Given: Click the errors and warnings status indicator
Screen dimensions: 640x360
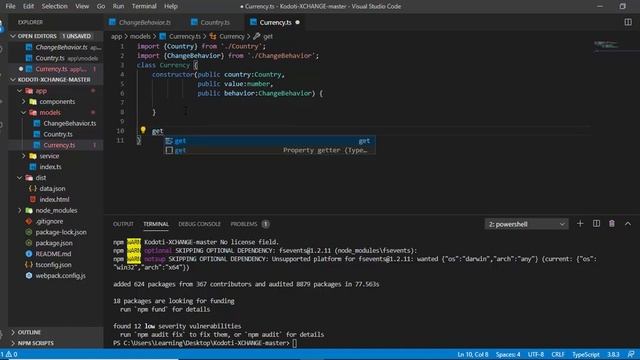Looking at the screenshot, I should pyautogui.click(x=9, y=354).
